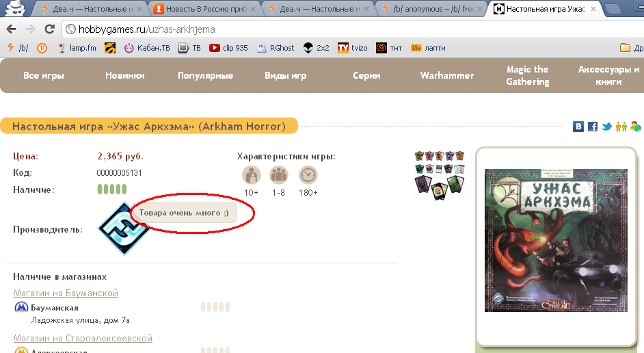
Task: Click the Бауманская store stock indicator
Action: coord(215,307)
